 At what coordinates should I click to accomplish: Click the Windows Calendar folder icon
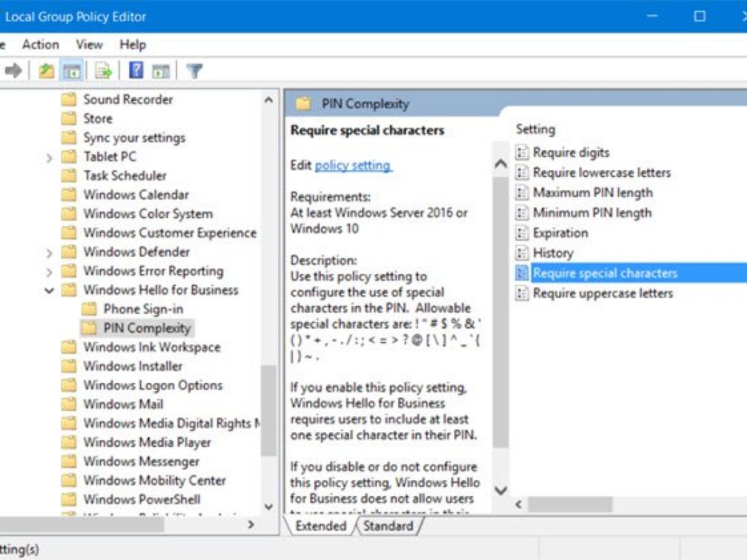69,195
